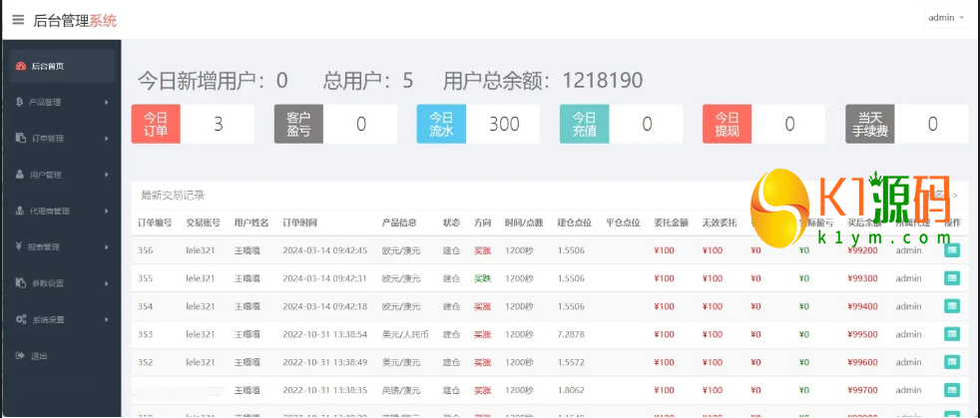The height and width of the screenshot is (418, 980).
Task: Open the admin account dropdown
Action: [946, 18]
